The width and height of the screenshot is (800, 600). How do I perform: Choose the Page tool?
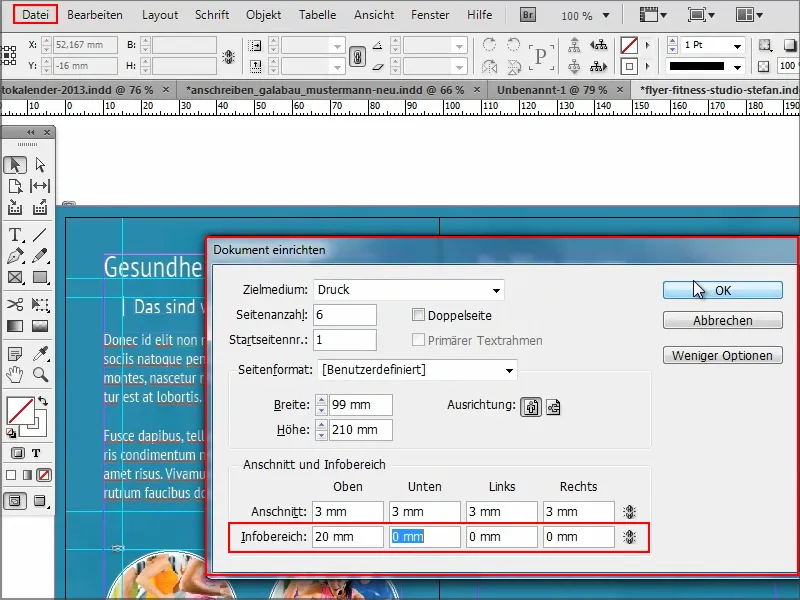[x=15, y=186]
